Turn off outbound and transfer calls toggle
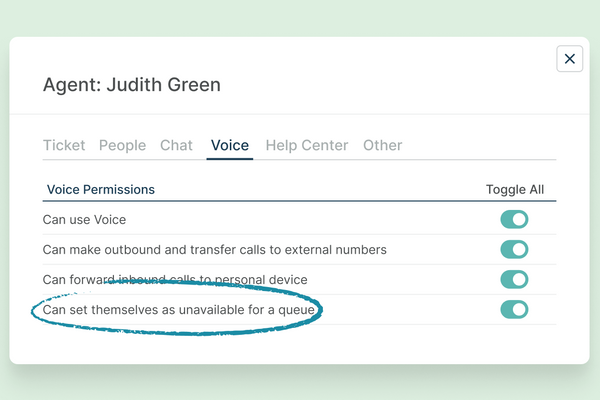Screen dimensions: 600x400 (514, 249)
